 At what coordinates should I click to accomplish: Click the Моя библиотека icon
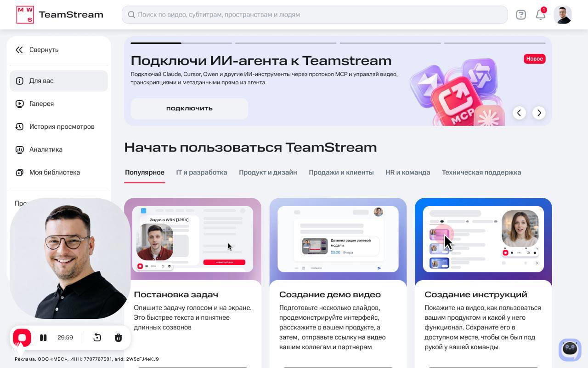point(19,172)
